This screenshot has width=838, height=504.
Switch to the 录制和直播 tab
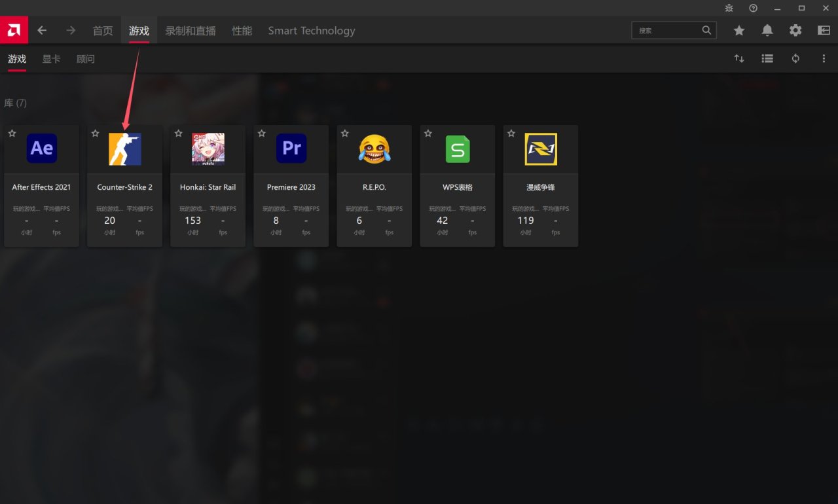tap(191, 31)
